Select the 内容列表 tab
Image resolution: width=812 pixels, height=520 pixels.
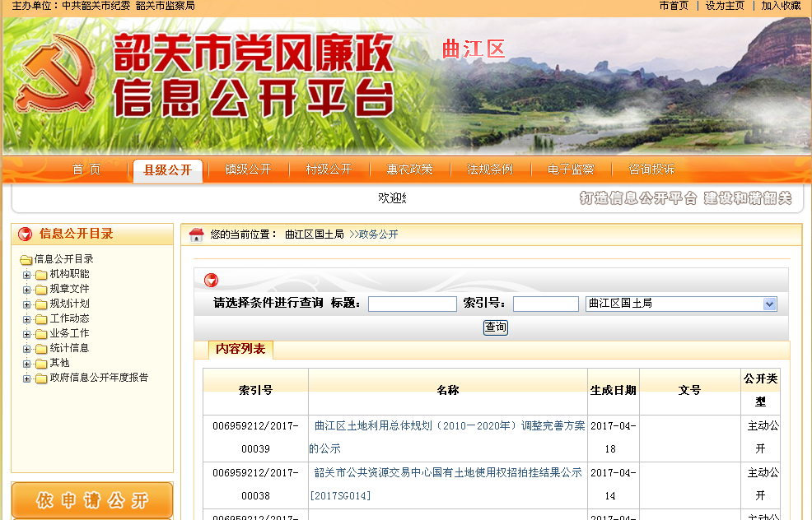click(240, 349)
